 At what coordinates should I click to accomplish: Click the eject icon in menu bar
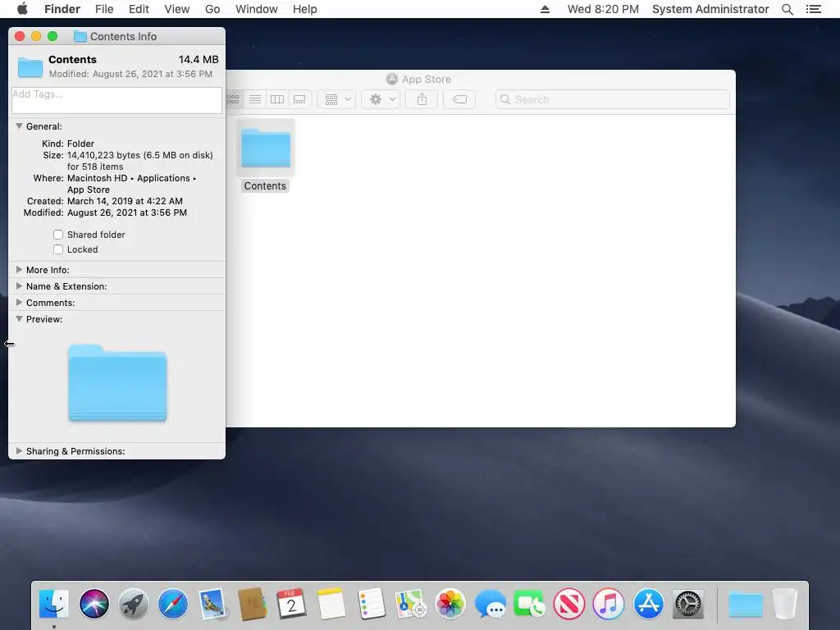click(545, 9)
